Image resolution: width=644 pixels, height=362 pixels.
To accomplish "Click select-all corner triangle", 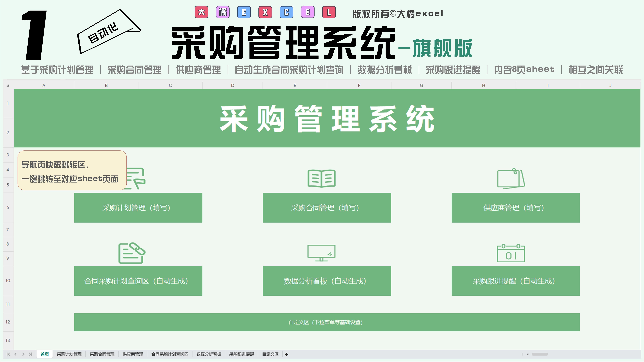I will coord(8,86).
